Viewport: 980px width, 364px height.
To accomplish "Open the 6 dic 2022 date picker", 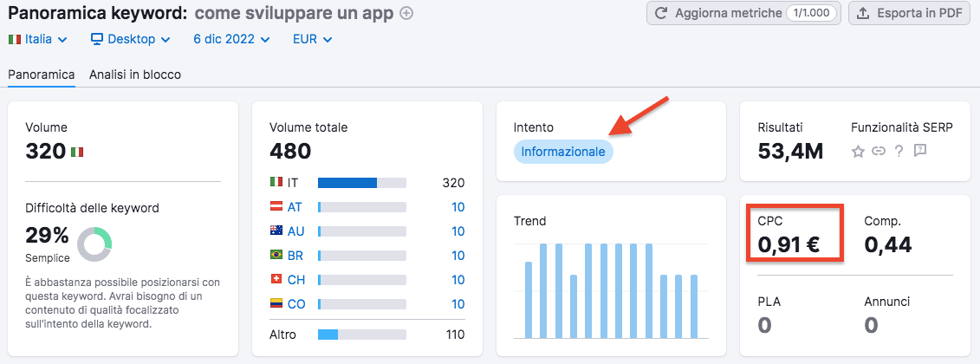I will (231, 39).
